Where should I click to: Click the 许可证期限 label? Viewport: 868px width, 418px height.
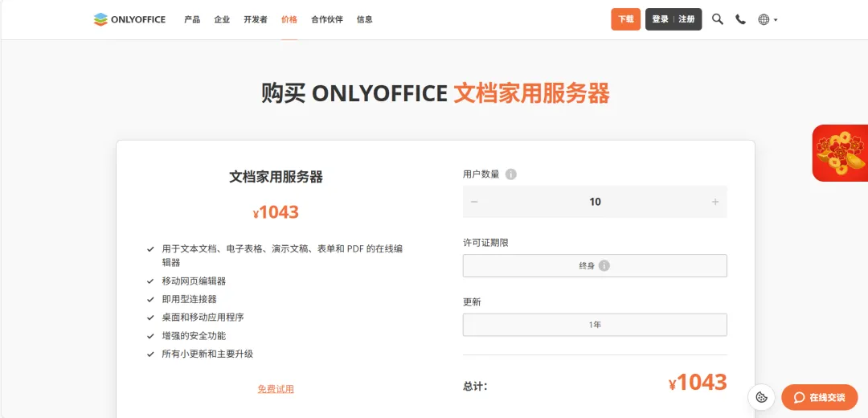[485, 243]
